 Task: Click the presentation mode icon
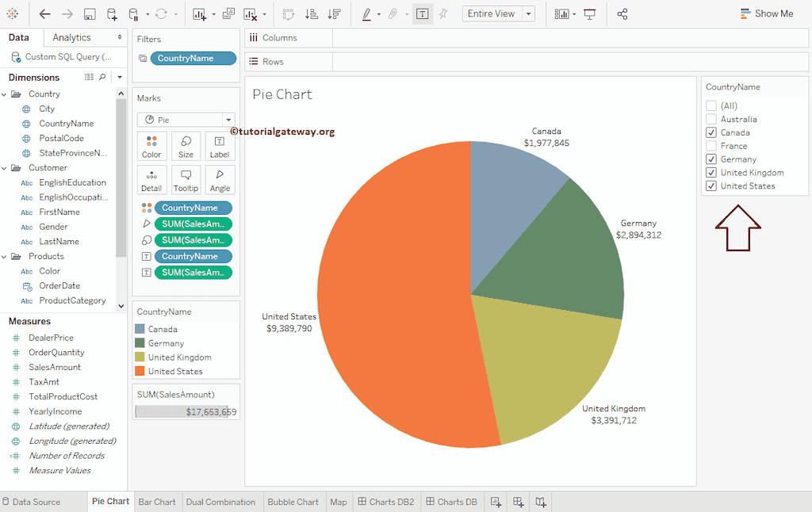pos(589,14)
